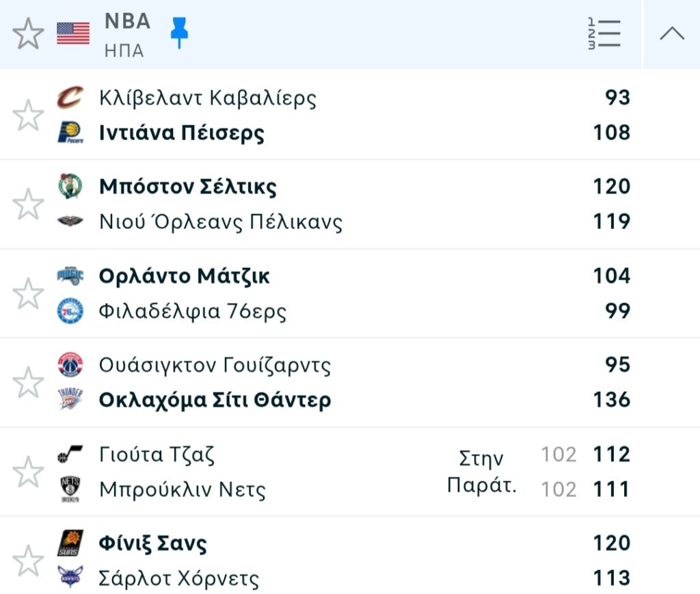Open the Οκλαχόμα Σίτι Θάντερ team name
This screenshot has height=594, width=700.
tap(215, 400)
